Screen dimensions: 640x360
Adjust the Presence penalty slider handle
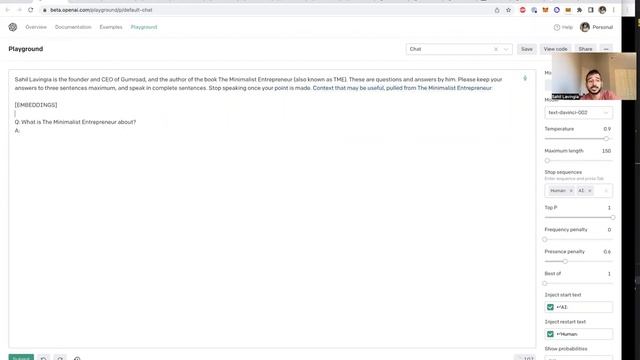point(565,261)
